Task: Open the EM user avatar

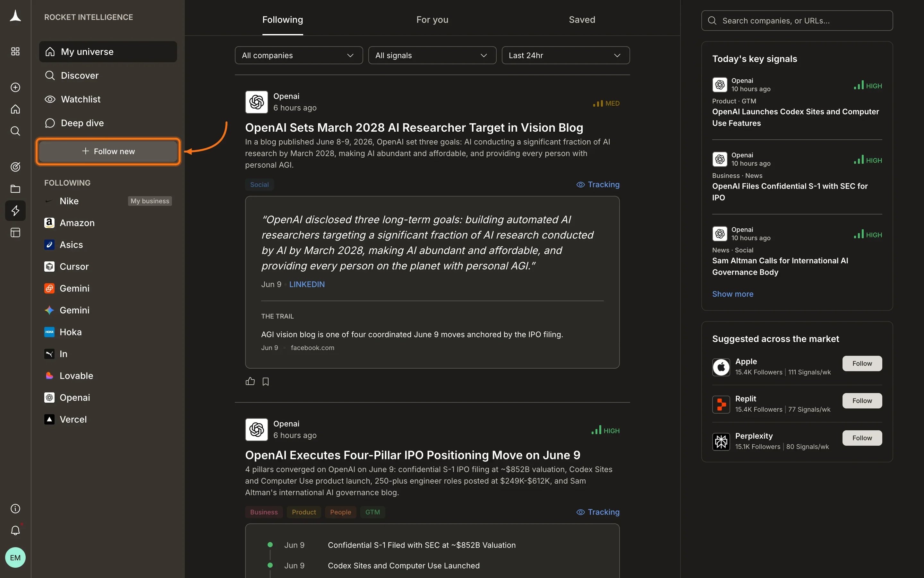Action: click(15, 557)
